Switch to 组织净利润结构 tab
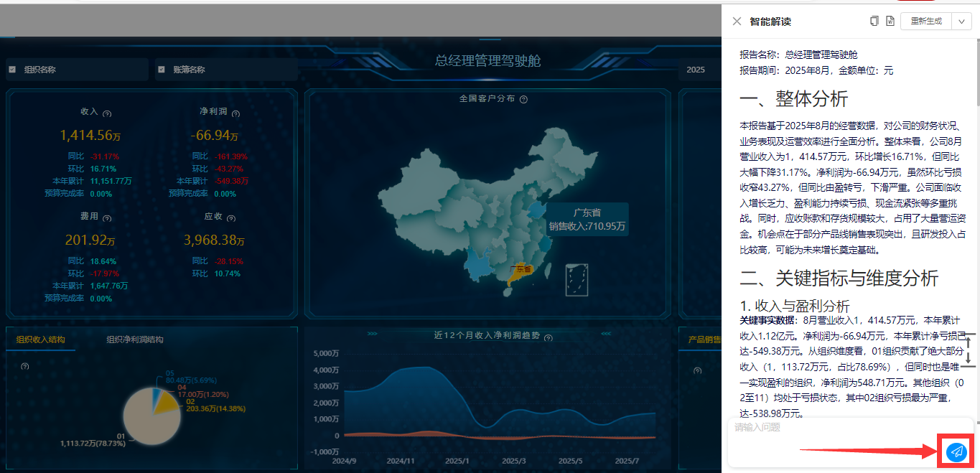Viewport: 980px width, 473px height. pyautogui.click(x=135, y=339)
